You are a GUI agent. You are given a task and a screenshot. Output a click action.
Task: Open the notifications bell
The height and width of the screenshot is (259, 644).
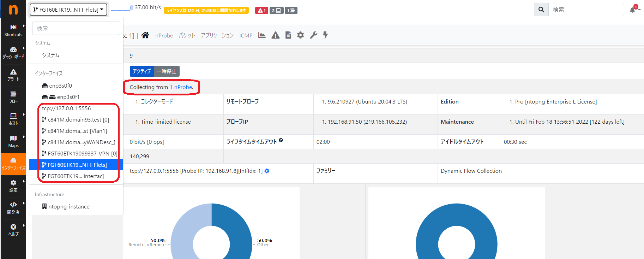(x=633, y=10)
